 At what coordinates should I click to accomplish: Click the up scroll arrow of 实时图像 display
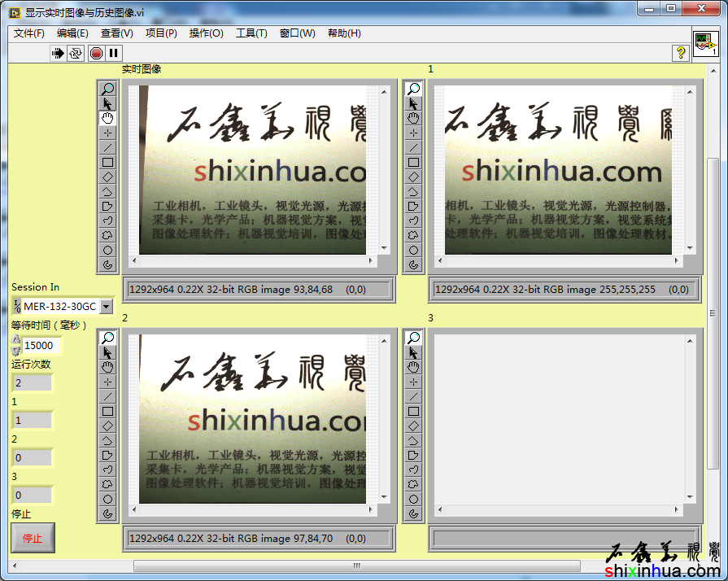[384, 92]
